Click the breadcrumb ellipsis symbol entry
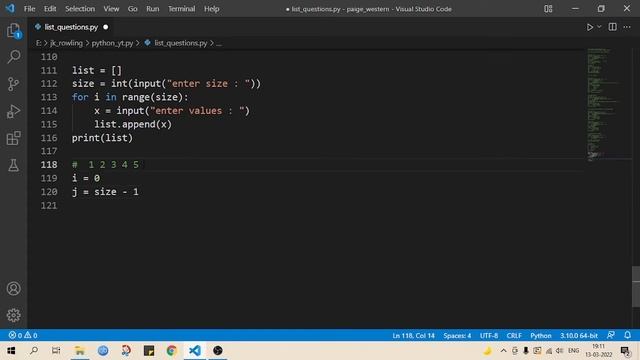The height and width of the screenshot is (360, 640). coord(219,43)
